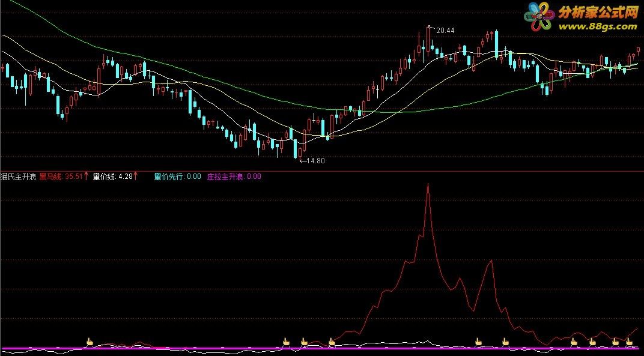This screenshot has height=356, width=644.
Task: Click the 20.44 high price label
Action: [445, 31]
